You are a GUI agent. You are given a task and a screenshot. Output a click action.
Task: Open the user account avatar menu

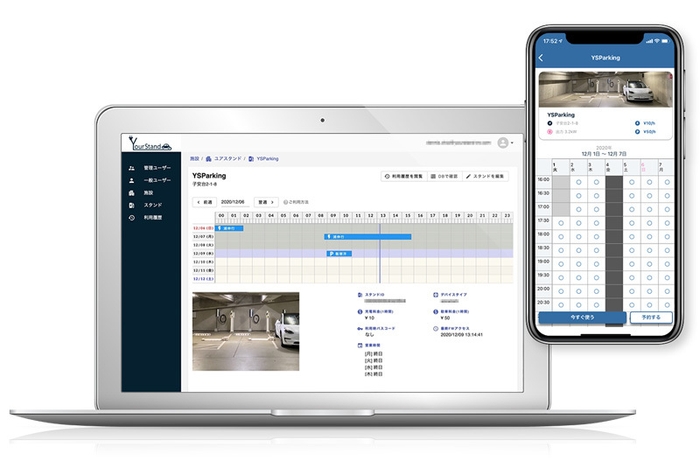(x=503, y=143)
